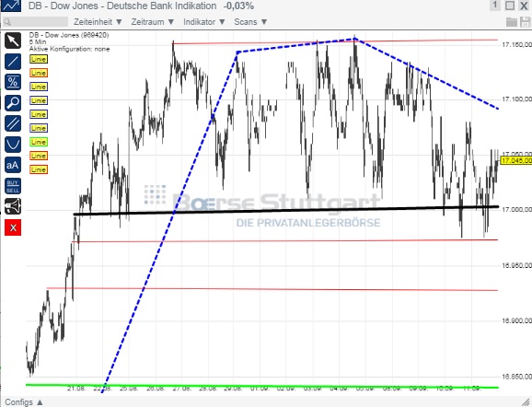
Task: Select the fourth Linie label in list
Action: pos(39,100)
